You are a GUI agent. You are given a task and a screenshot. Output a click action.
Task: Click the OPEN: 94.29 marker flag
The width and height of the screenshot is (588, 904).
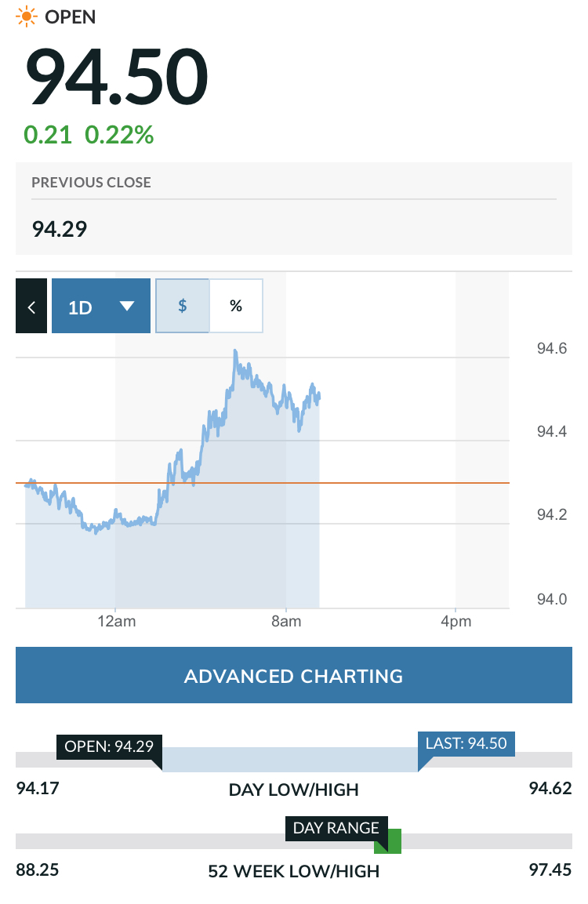(x=108, y=746)
